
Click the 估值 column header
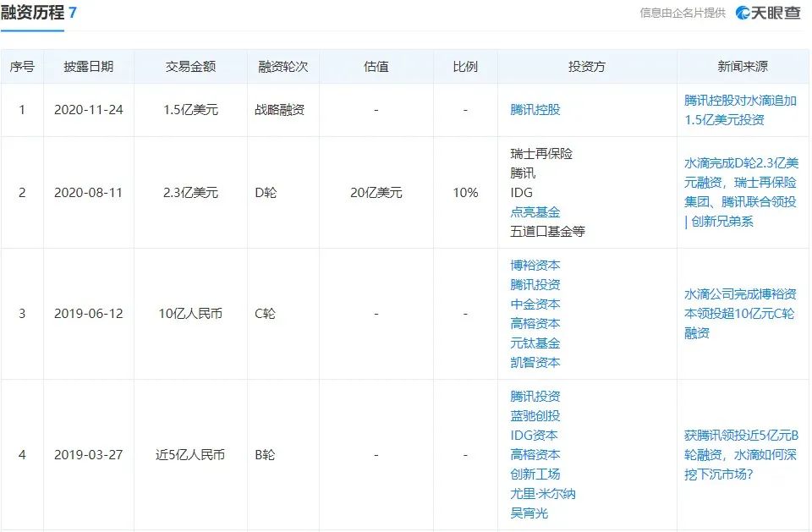(376, 67)
